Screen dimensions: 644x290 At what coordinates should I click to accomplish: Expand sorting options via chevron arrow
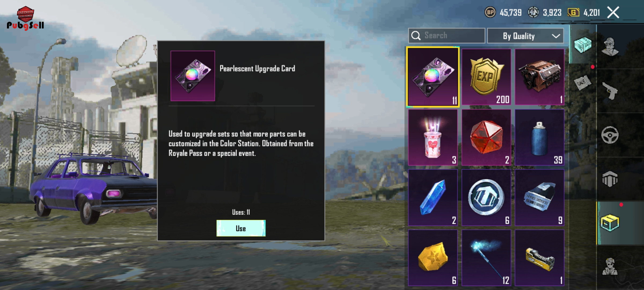[x=556, y=36]
